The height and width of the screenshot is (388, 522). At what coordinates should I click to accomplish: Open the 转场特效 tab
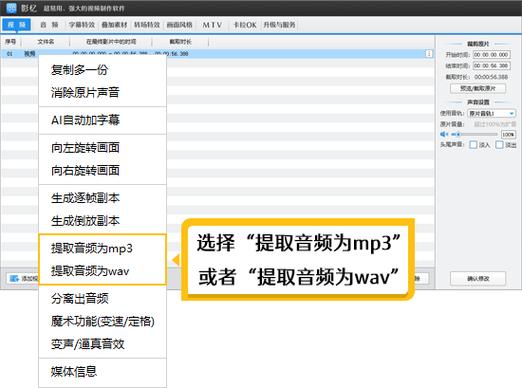147,25
